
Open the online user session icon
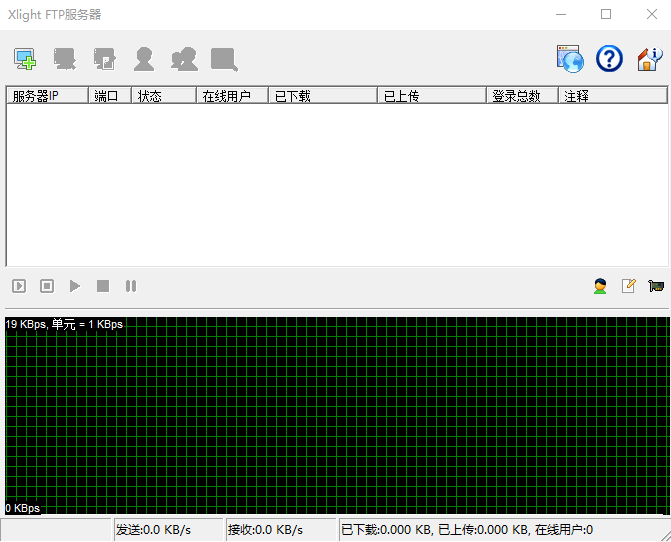[x=600, y=286]
